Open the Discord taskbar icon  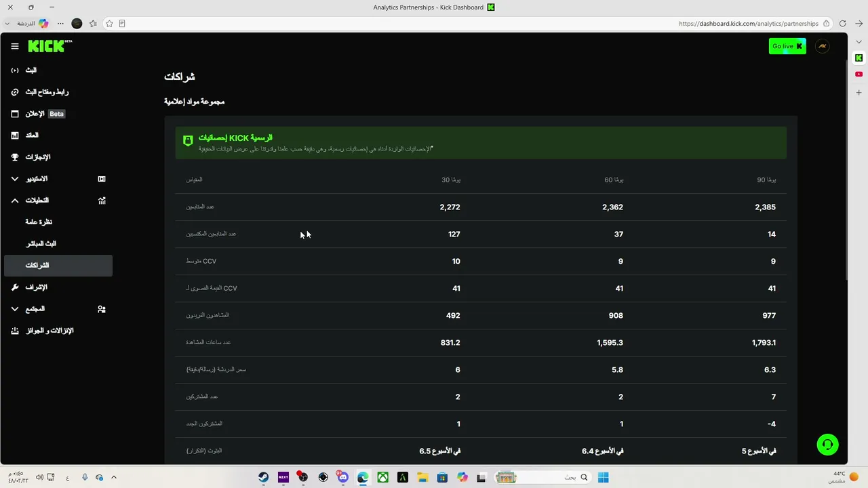pyautogui.click(x=343, y=477)
